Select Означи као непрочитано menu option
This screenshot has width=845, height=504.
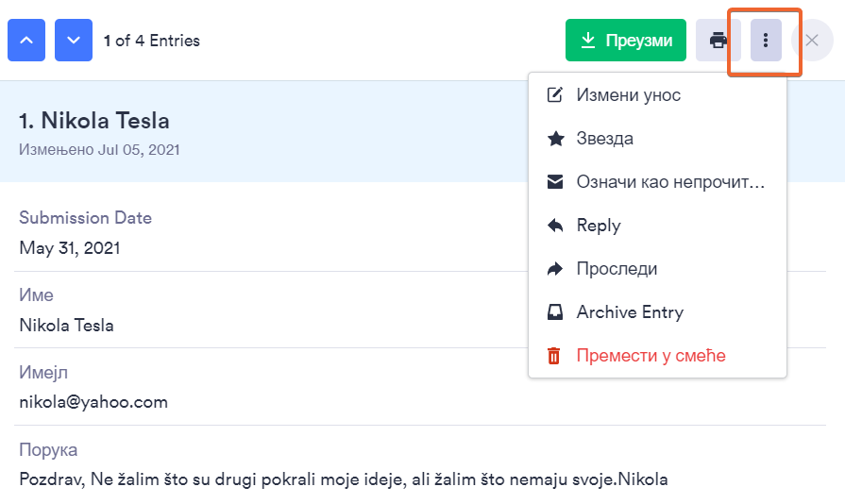tap(669, 182)
